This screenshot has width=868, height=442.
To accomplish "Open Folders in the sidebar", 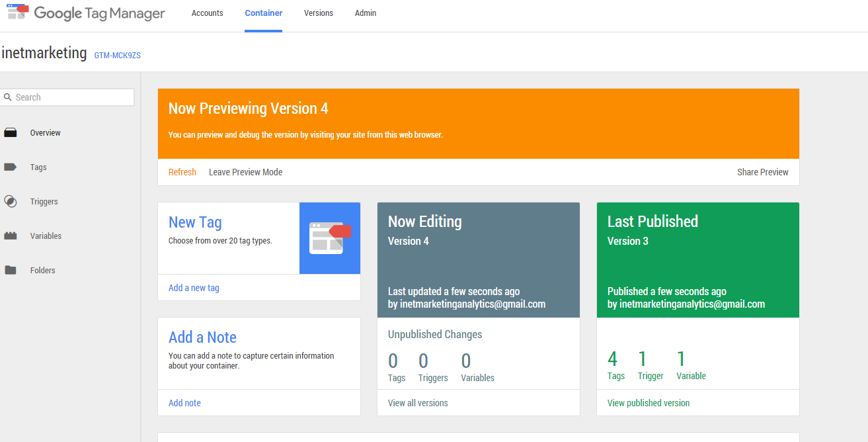I will pos(42,271).
